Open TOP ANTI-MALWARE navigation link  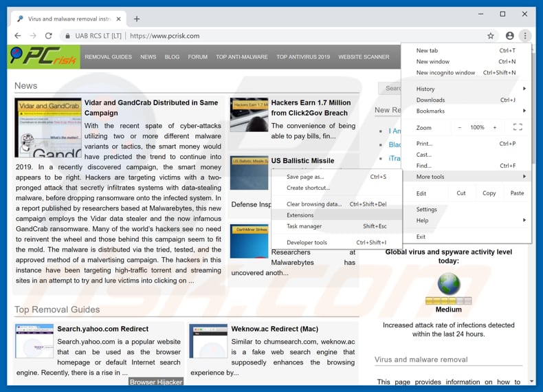point(242,57)
